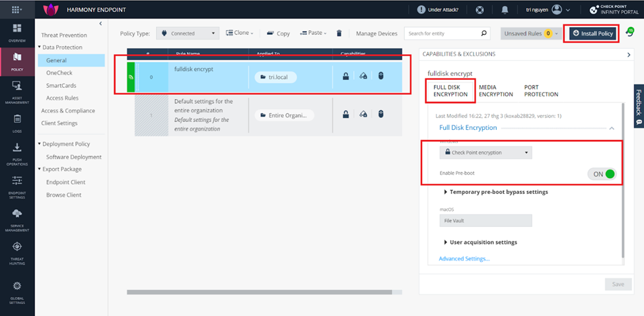
Task: Click the Under Attack? alert icon
Action: point(421,9)
